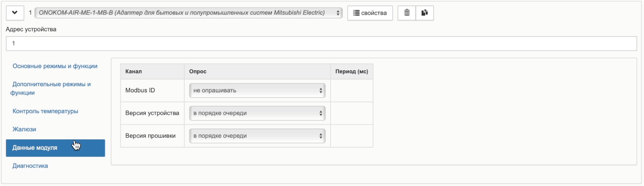
Task: Select the active "Данные модуля" tab
Action: click(x=35, y=148)
